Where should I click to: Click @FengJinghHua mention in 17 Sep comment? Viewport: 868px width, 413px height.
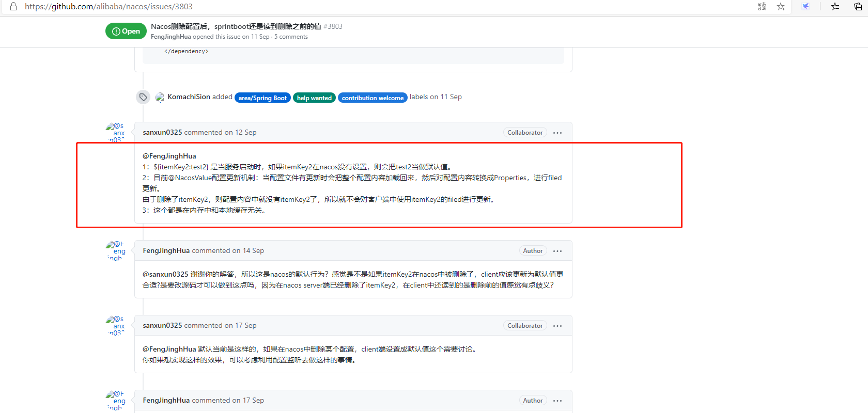click(169, 349)
